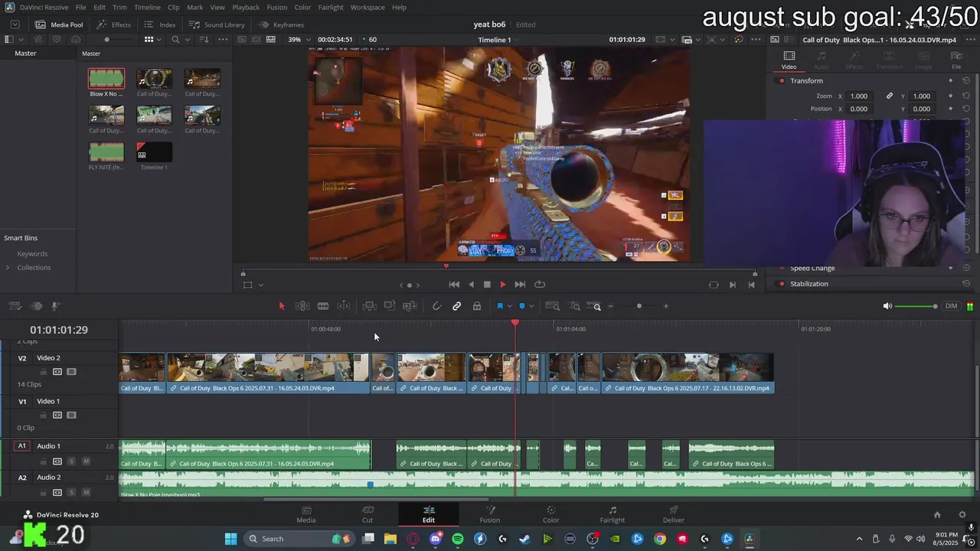Switch to the Deliver page
This screenshot has width=980, height=551.
(674, 514)
